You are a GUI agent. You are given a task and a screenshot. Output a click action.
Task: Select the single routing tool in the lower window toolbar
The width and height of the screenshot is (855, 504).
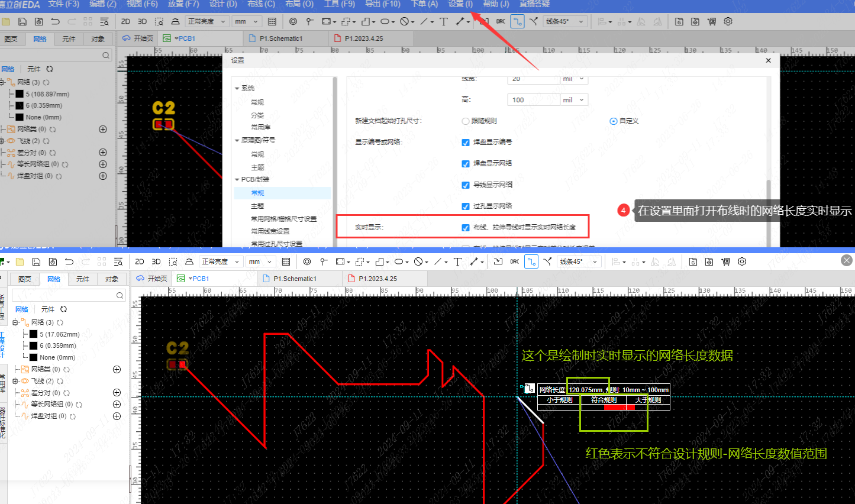coord(531,261)
